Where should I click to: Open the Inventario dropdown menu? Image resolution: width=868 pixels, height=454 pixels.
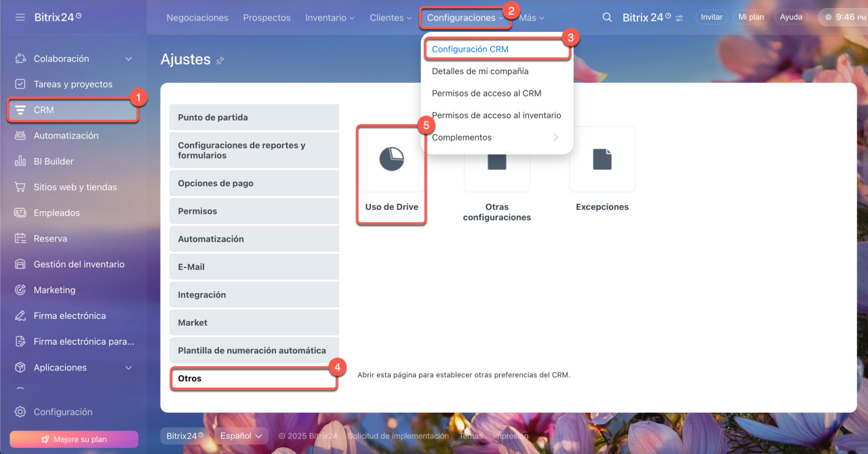pos(330,18)
